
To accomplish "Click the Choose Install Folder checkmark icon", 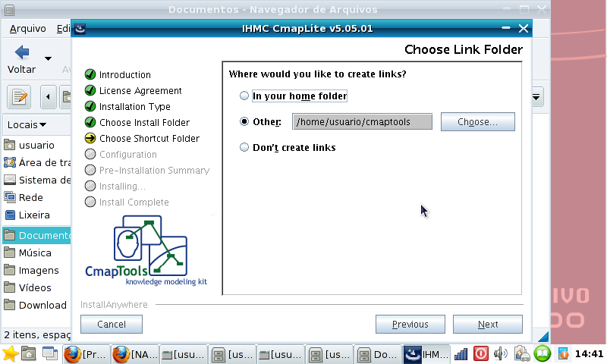I will pyautogui.click(x=90, y=122).
